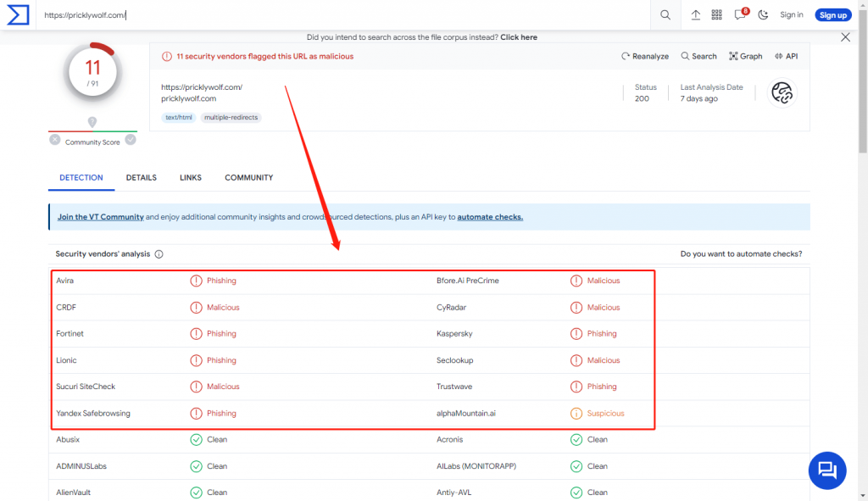Click the Trustwave Phishing warning icon
Image resolution: width=868 pixels, height=501 pixels.
576,387
